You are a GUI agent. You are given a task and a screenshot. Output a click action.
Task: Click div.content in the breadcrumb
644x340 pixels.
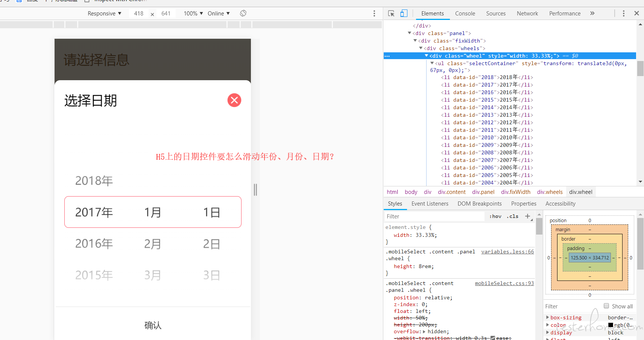pyautogui.click(x=451, y=192)
